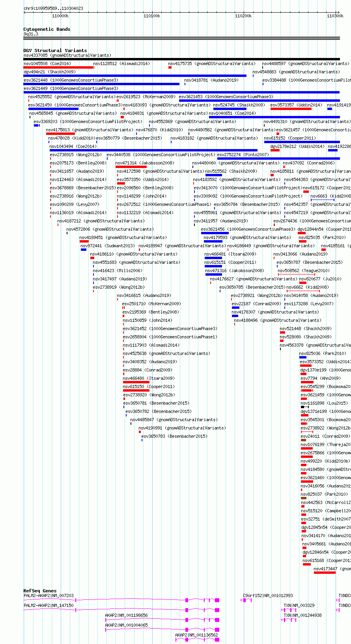Open nsv466481 (Itsara2009) variant
Screen dimensions: 351x644
230,254
